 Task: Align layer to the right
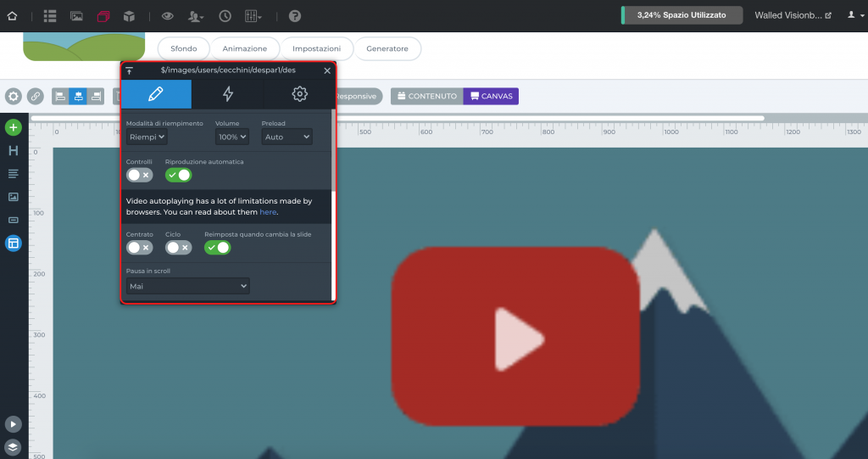(96, 96)
